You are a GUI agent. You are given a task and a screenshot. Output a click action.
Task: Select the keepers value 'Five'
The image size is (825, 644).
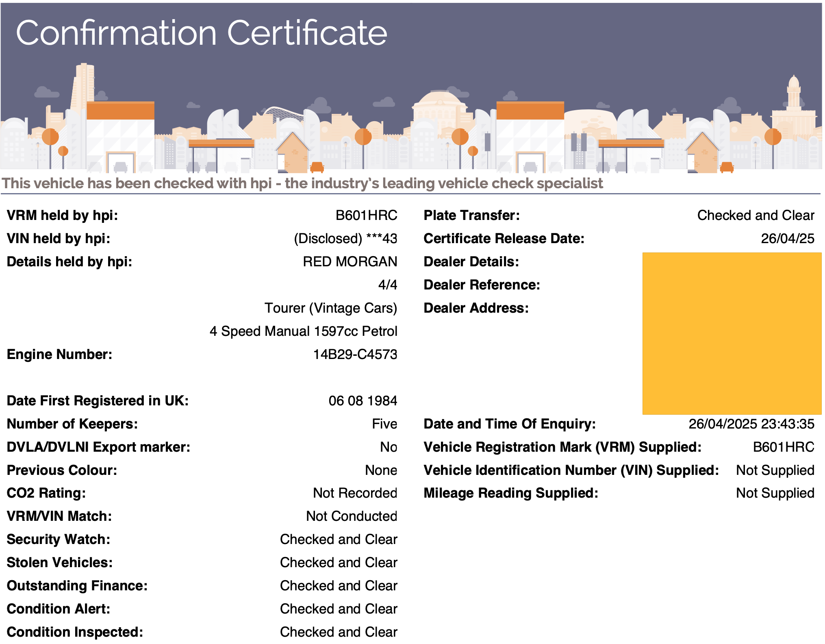(x=384, y=424)
